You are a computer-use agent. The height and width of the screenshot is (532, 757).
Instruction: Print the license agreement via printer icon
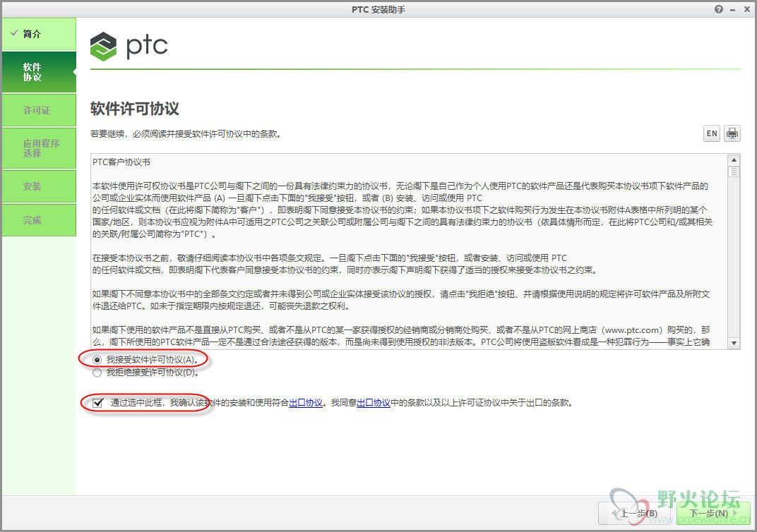[732, 133]
